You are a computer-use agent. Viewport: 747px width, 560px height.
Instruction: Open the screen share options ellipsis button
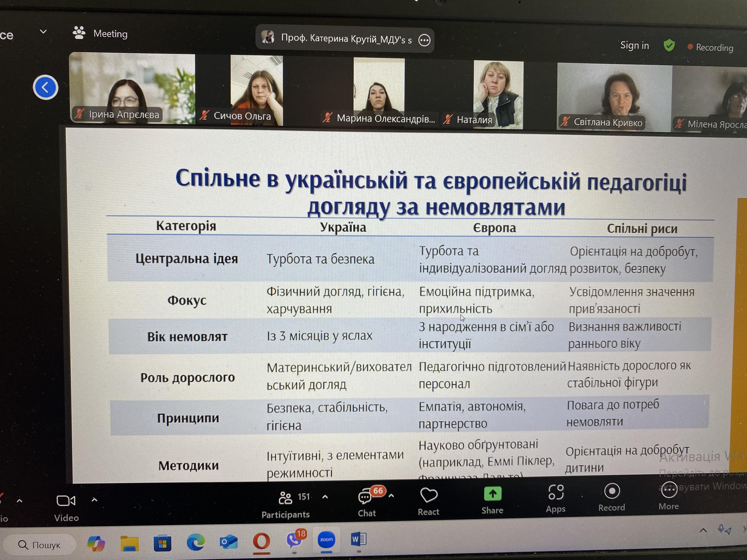coord(424,41)
